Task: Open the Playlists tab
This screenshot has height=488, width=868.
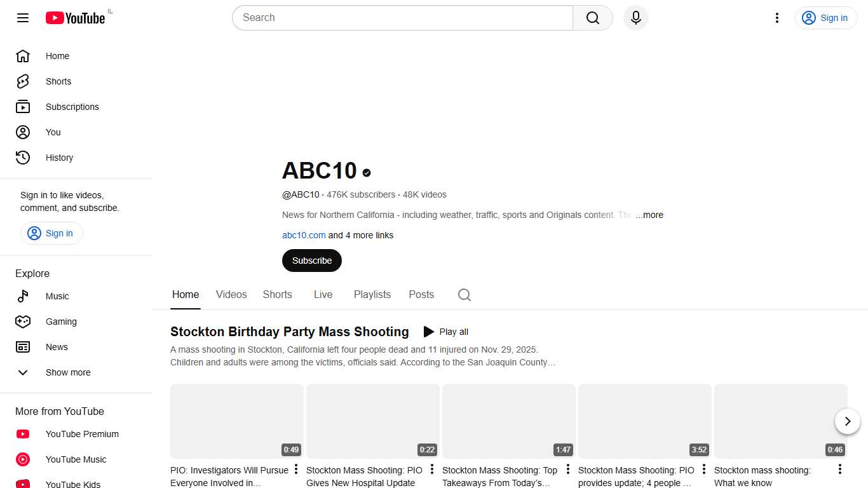Action: tap(372, 294)
